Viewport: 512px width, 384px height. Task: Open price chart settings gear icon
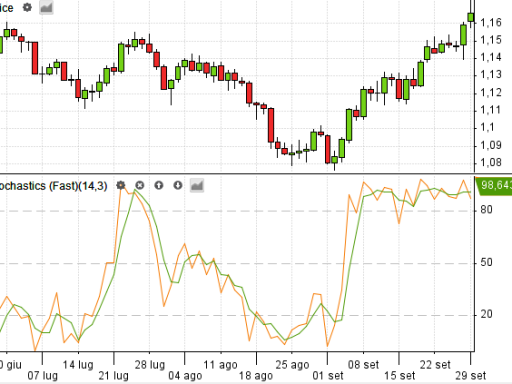(x=27, y=7)
